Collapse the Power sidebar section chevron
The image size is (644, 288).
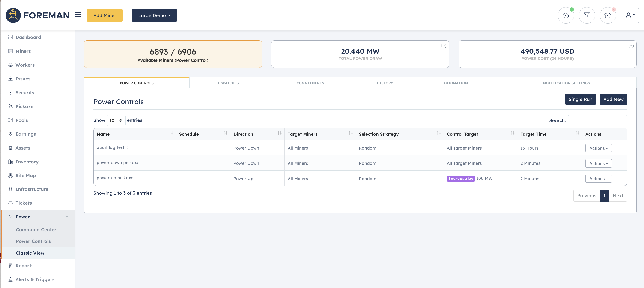point(67,217)
